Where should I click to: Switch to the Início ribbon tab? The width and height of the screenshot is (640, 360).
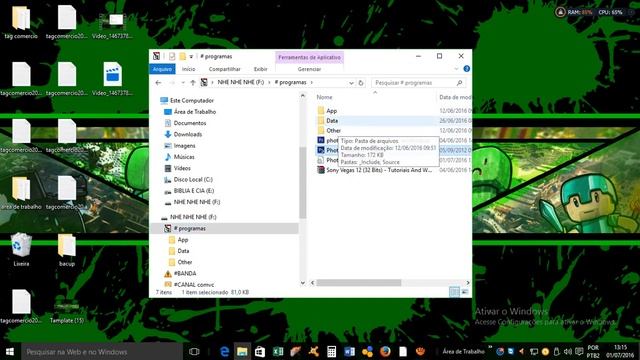pos(188,69)
